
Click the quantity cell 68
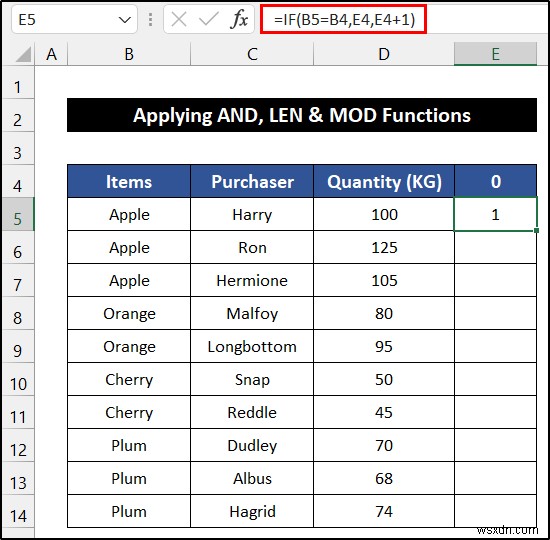point(384,478)
